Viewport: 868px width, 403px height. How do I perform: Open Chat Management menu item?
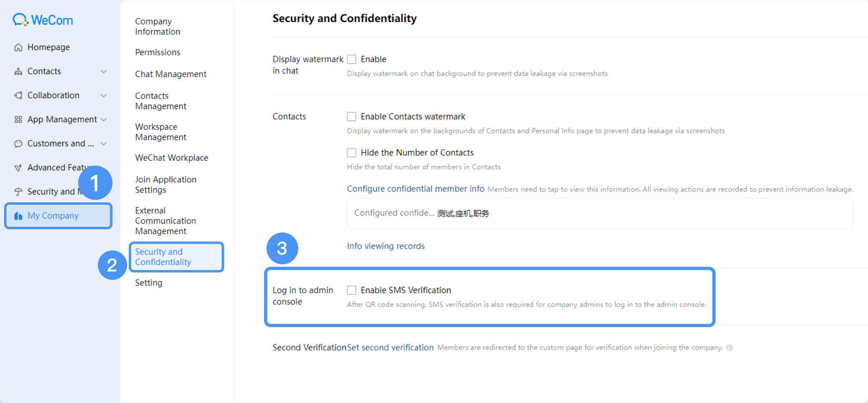(171, 74)
